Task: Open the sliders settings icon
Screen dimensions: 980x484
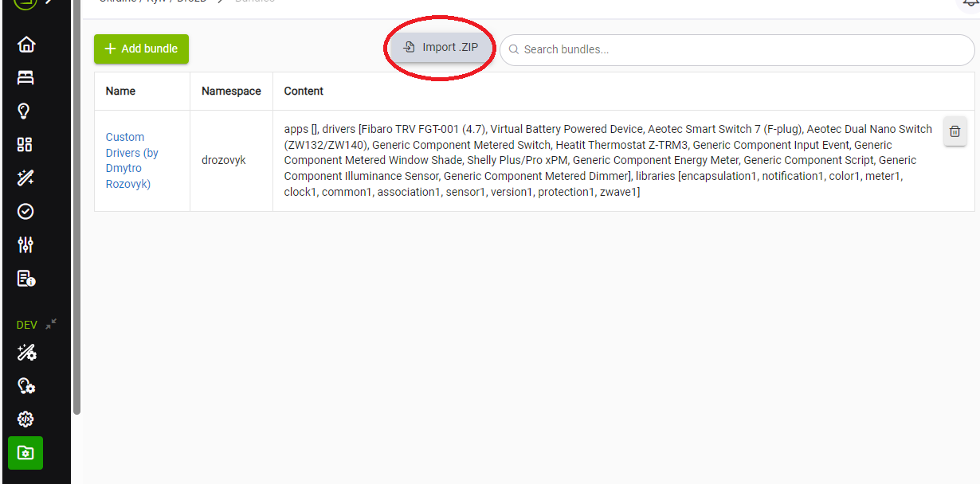Action: tap(25, 245)
